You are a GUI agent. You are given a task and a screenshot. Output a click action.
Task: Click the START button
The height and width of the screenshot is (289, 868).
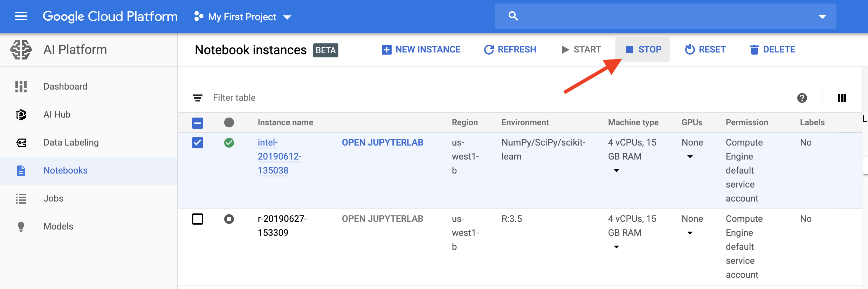pyautogui.click(x=581, y=50)
